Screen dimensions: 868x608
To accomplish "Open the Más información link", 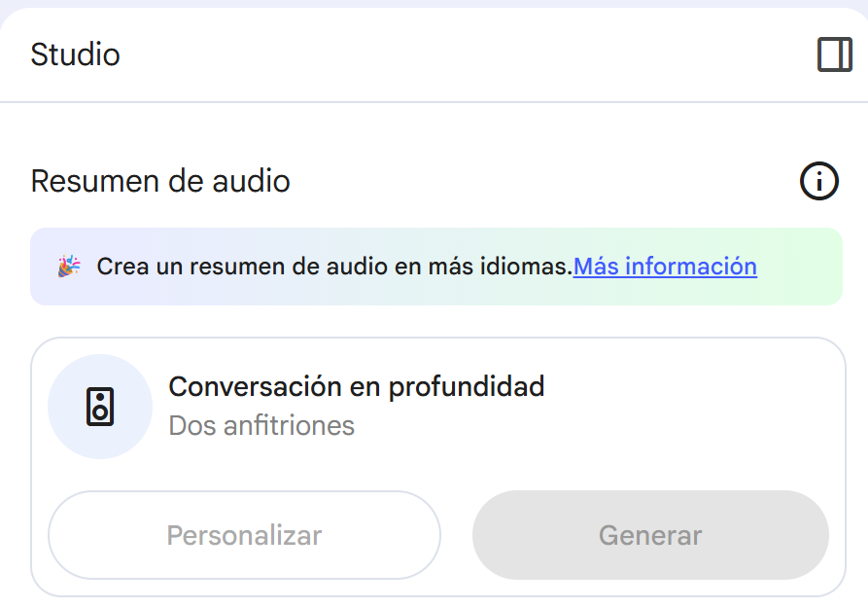I will pyautogui.click(x=665, y=266).
